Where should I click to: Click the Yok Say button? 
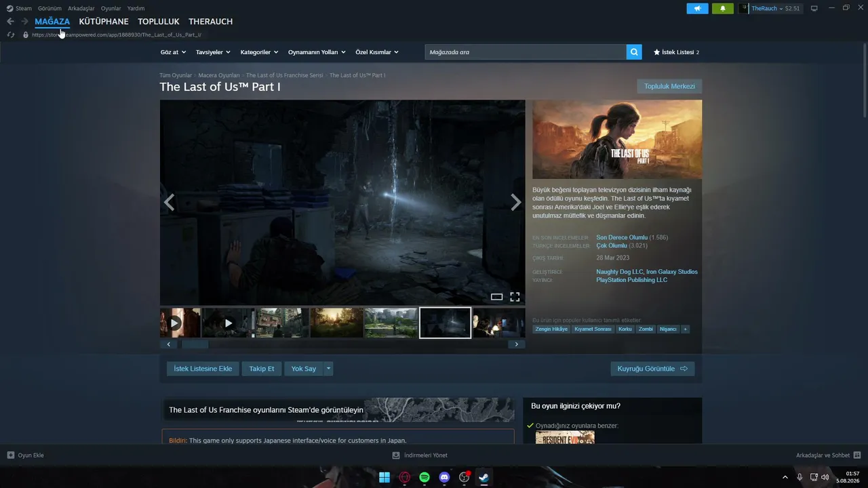point(304,369)
